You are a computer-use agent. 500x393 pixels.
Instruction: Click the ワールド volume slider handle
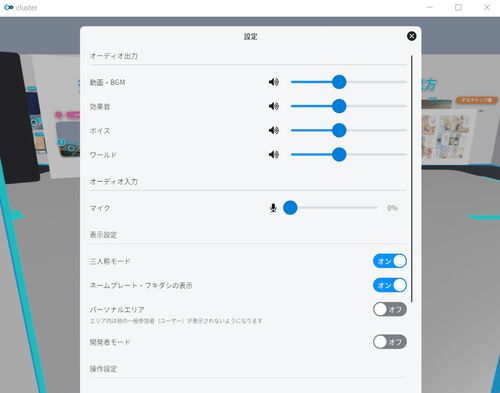point(339,155)
